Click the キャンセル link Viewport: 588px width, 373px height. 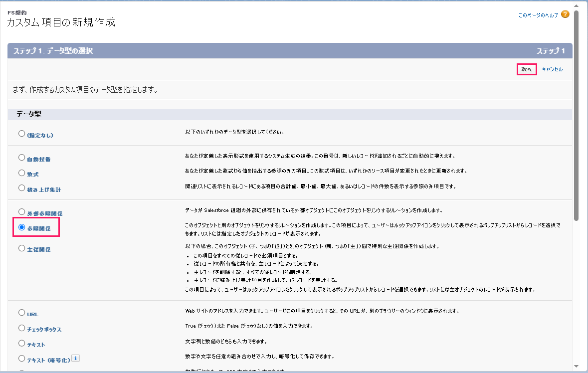(x=553, y=69)
